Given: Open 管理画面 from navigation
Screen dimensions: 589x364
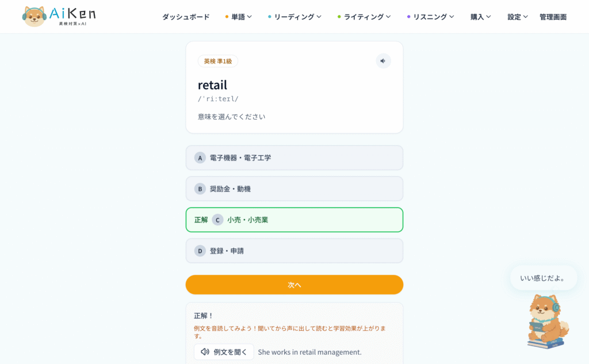Looking at the screenshot, I should pyautogui.click(x=553, y=17).
